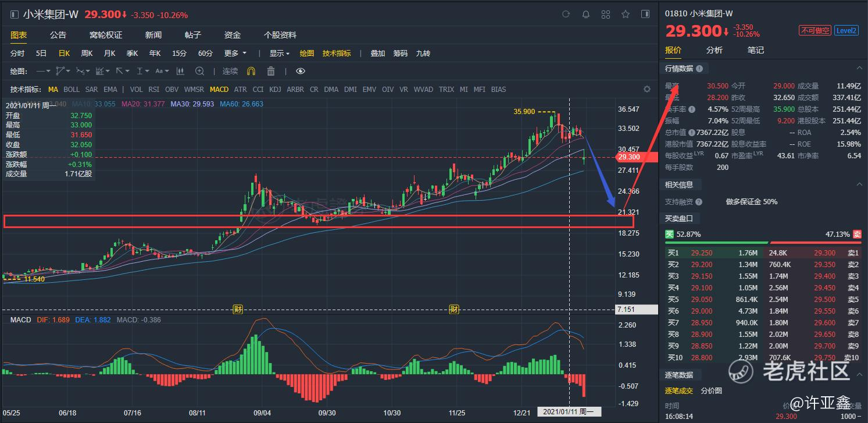Viewport: 868px width, 423px height.
Task: Enable the KDJ indicator
Action: pyautogui.click(x=275, y=90)
